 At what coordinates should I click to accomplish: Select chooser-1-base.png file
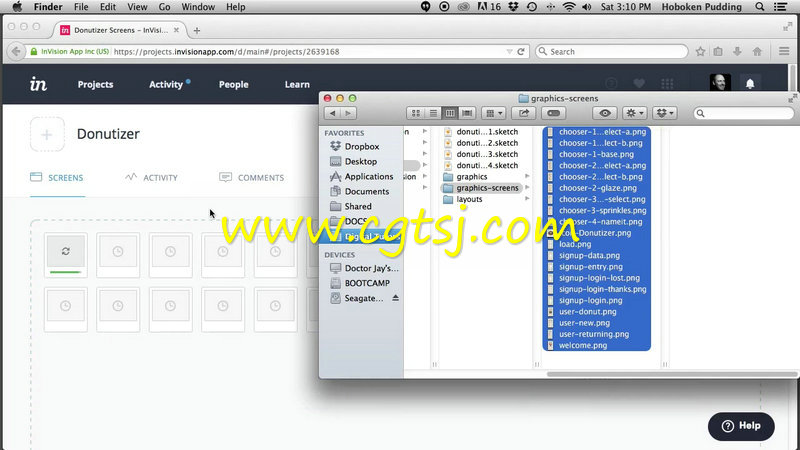pyautogui.click(x=596, y=154)
